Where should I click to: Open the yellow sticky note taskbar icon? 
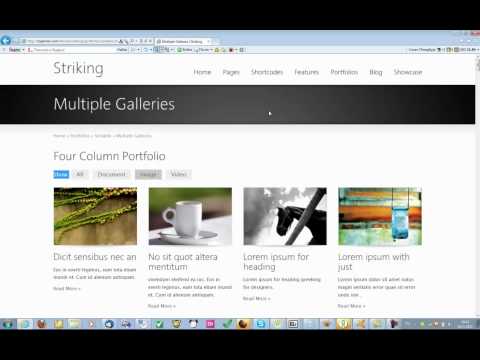(x=59, y=324)
